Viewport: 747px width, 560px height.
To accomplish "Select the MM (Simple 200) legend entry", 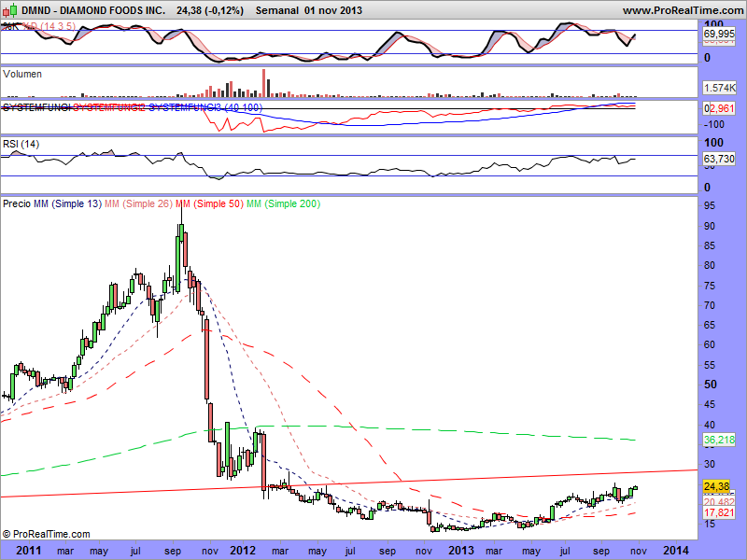I will click(x=284, y=203).
